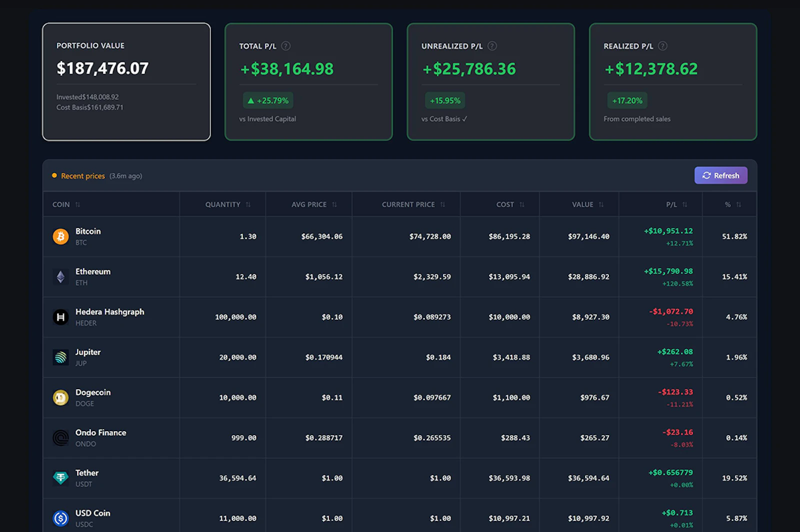Click the COST column header label

pyautogui.click(x=505, y=204)
